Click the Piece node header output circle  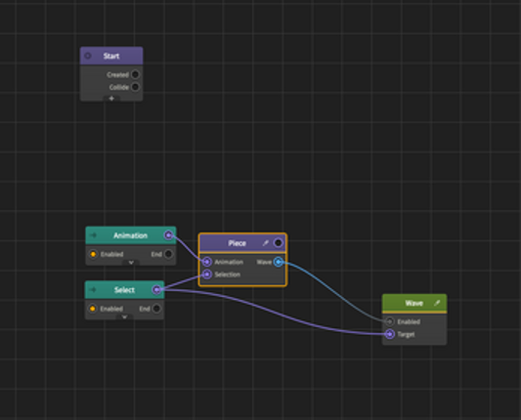click(x=279, y=243)
